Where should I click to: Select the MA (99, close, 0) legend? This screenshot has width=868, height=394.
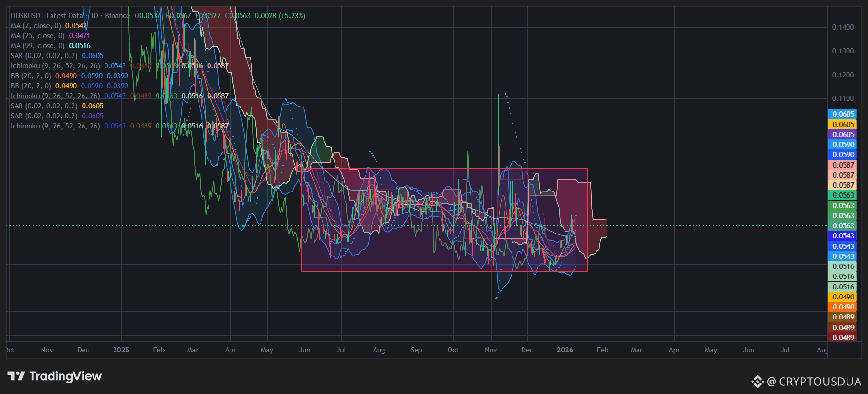tap(38, 46)
